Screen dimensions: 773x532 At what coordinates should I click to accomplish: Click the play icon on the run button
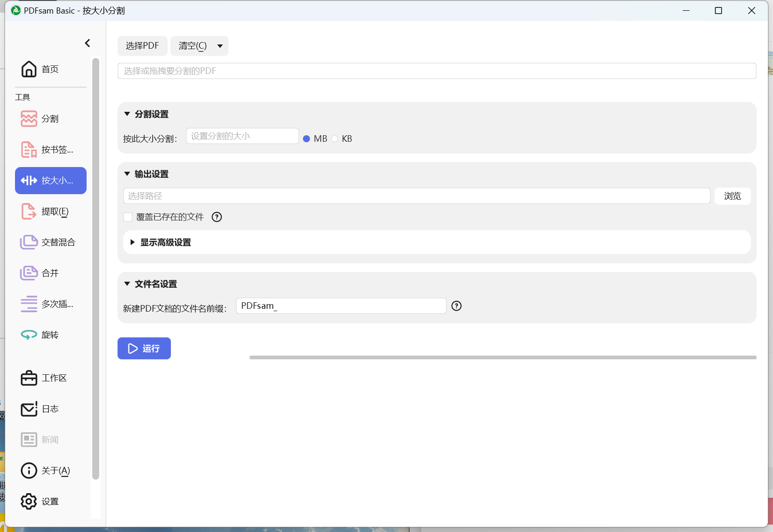[133, 349]
